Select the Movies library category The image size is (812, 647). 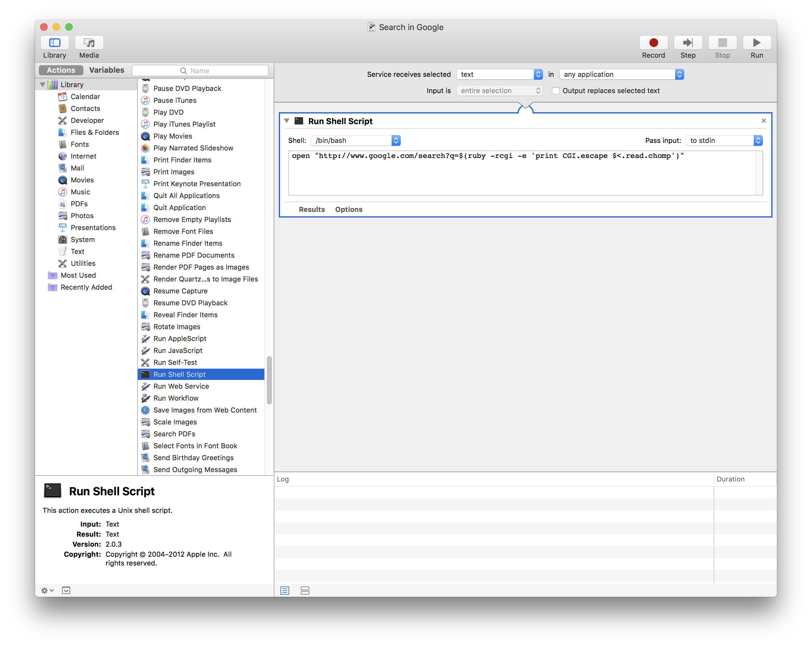(x=82, y=180)
